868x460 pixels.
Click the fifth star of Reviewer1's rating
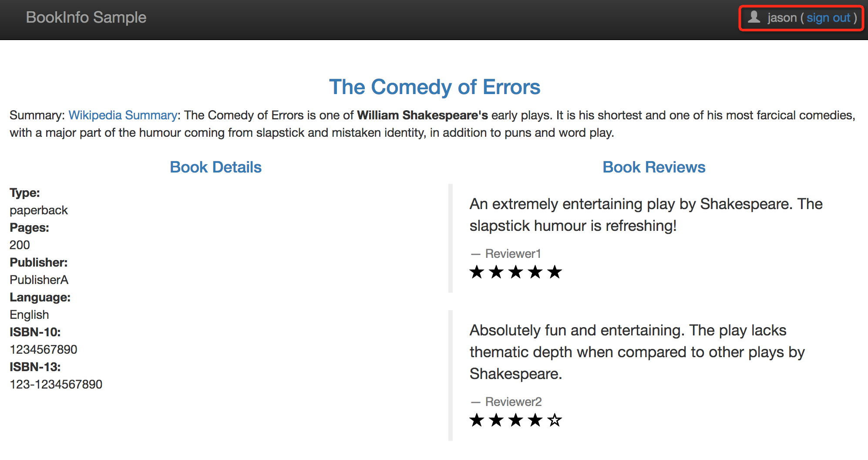pos(555,272)
